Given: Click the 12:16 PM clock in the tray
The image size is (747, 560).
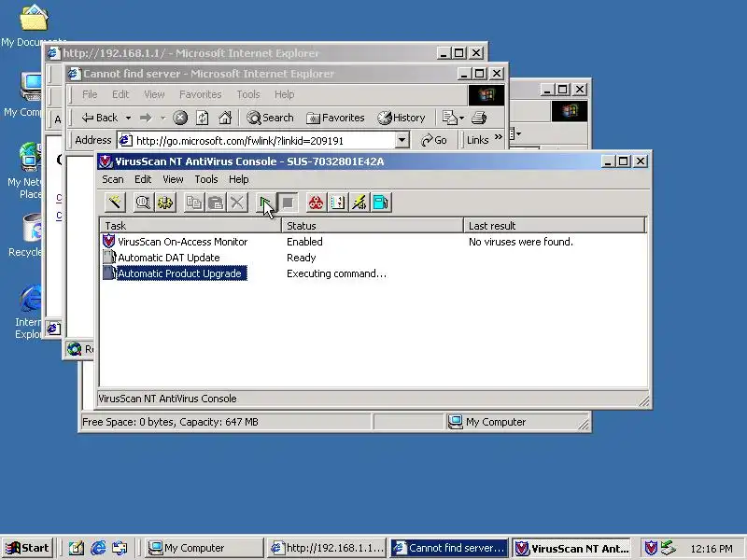Looking at the screenshot, I should click(x=712, y=549).
